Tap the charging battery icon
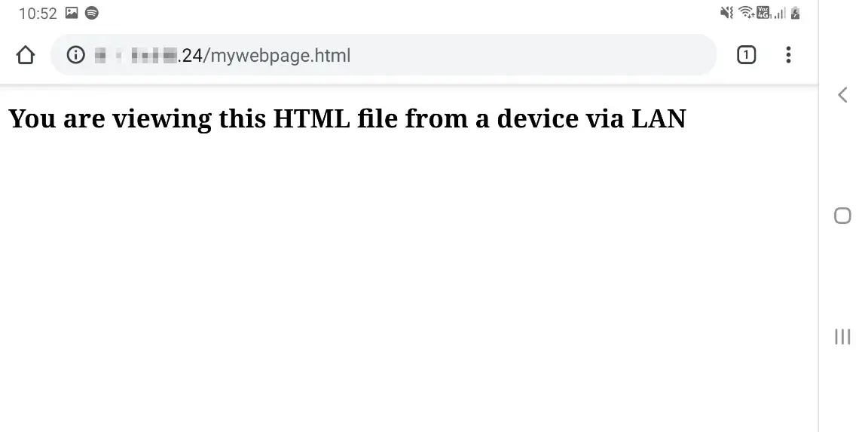This screenshot has width=868, height=432. (795, 13)
